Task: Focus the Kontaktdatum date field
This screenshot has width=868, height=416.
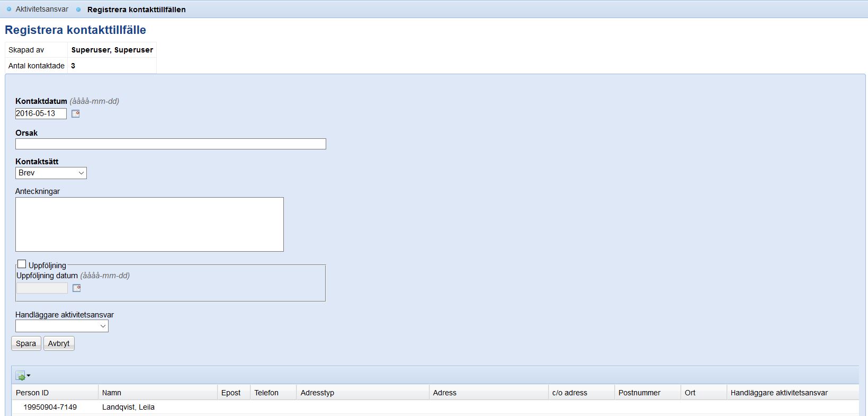Action: 41,113
